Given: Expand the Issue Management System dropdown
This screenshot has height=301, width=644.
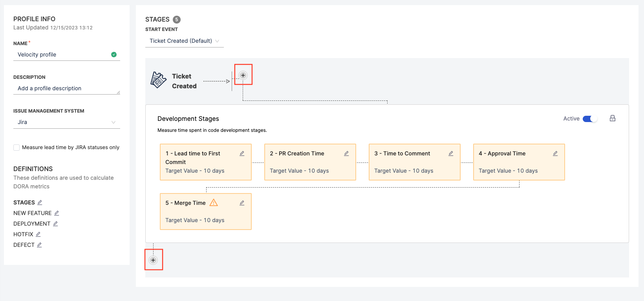Looking at the screenshot, I should coord(66,122).
